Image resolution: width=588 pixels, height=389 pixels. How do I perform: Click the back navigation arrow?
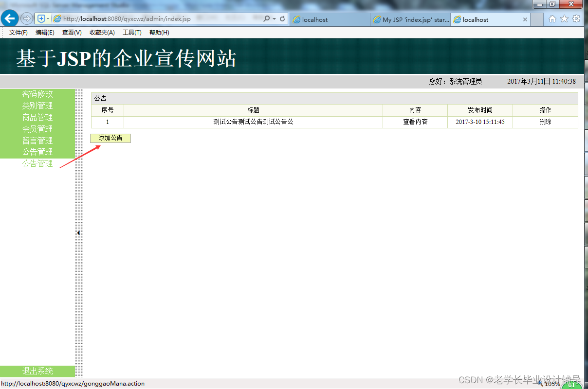pyautogui.click(x=10, y=18)
